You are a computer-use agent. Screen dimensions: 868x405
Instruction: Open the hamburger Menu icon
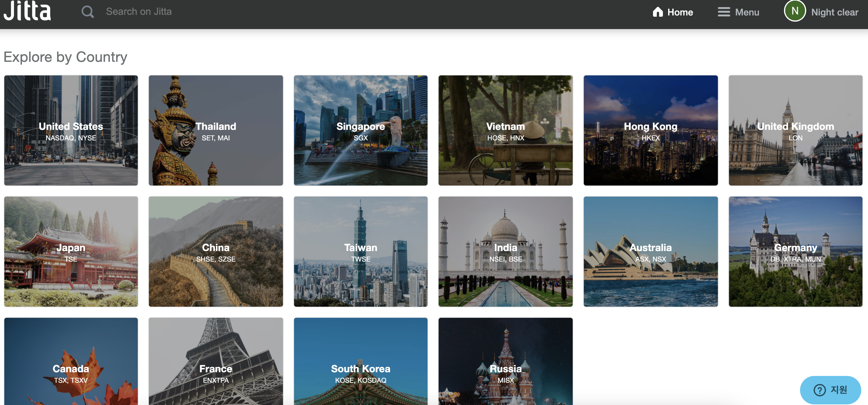click(723, 12)
